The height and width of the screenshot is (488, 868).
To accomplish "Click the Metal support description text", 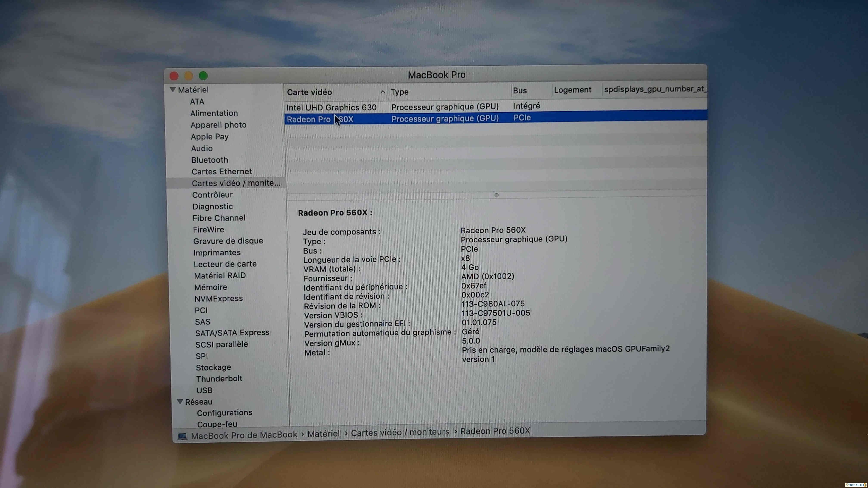I will coord(565,354).
